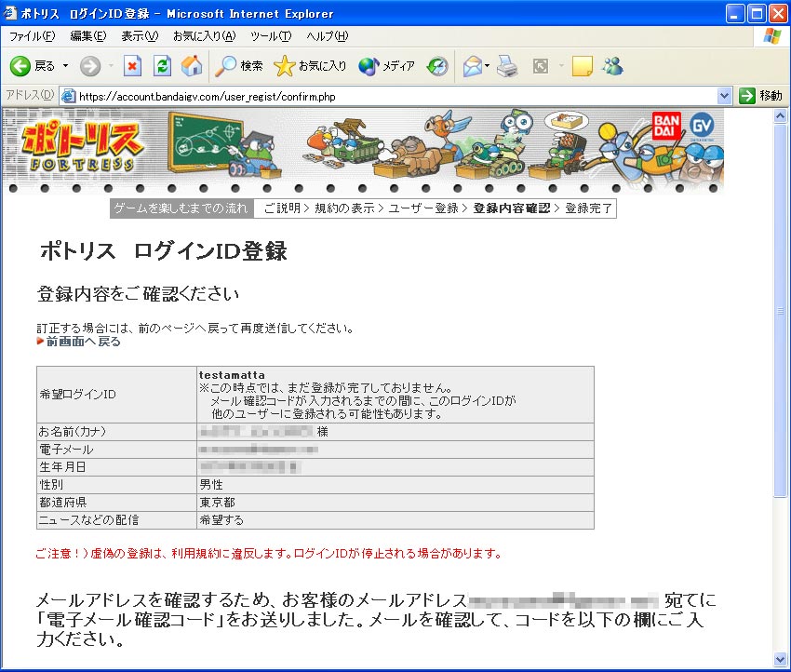Open the 編集(E) menu
Viewport: 791px width, 672px height.
(x=88, y=36)
